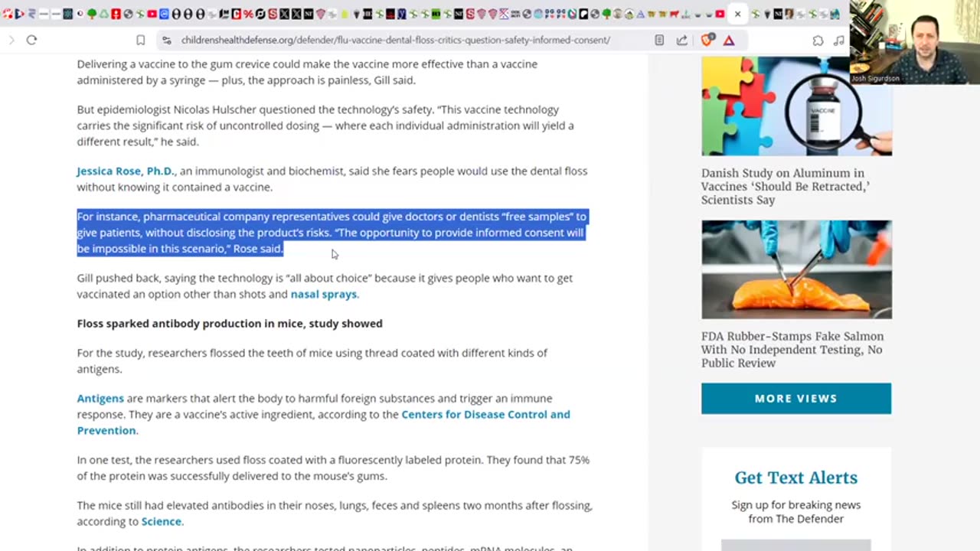Bookmark this page using the bookmark icon
Image resolution: width=980 pixels, height=551 pixels.
pyautogui.click(x=141, y=40)
